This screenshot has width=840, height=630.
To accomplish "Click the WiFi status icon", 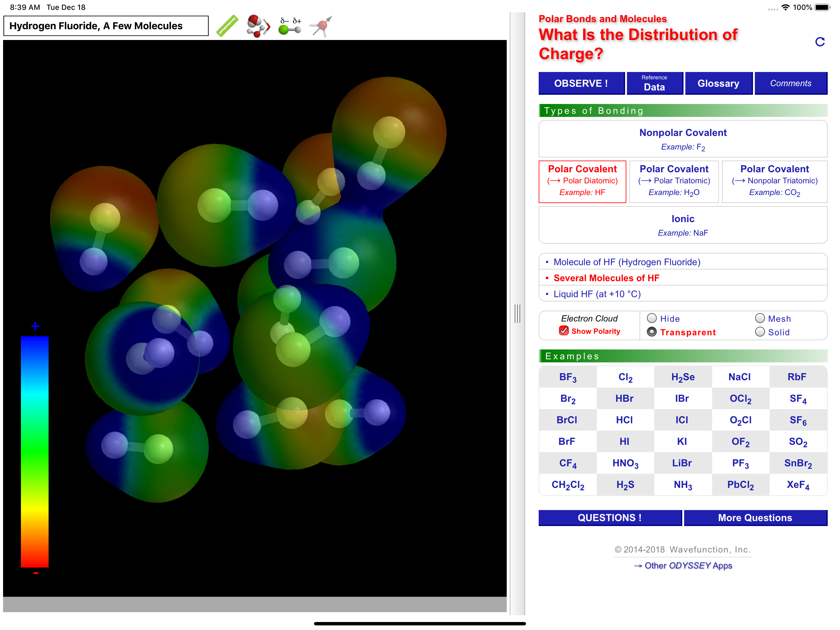I will point(785,7).
